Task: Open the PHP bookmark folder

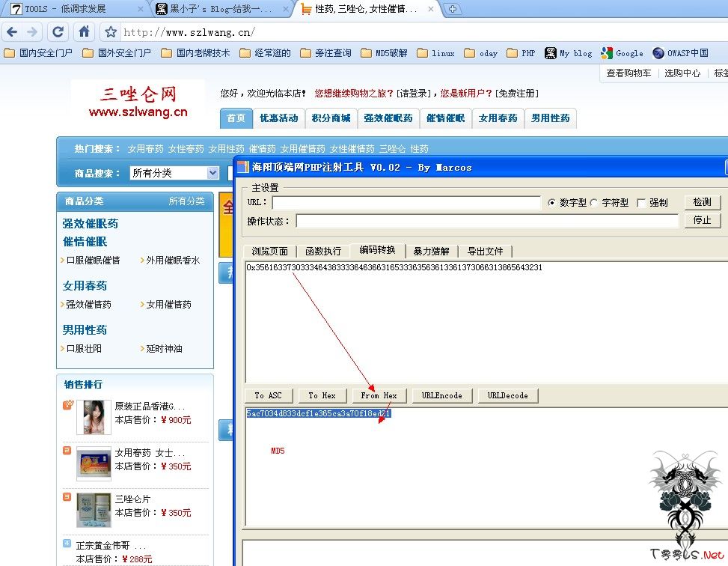Action: 521,53
